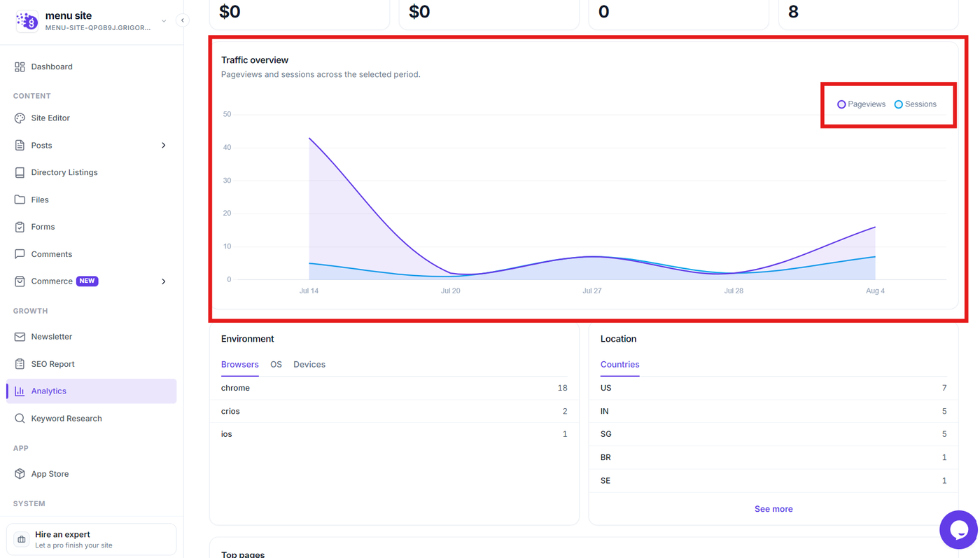Switch to the OS tab

click(276, 365)
